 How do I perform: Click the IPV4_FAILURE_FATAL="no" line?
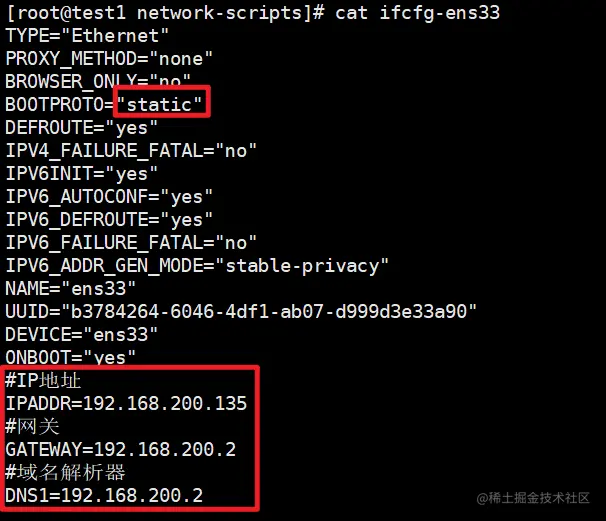pyautogui.click(x=131, y=151)
